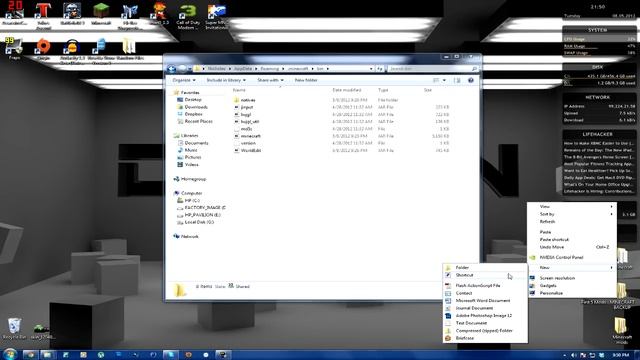
Task: Choose Microsoft Word Document in New submenu
Action: 485,300
